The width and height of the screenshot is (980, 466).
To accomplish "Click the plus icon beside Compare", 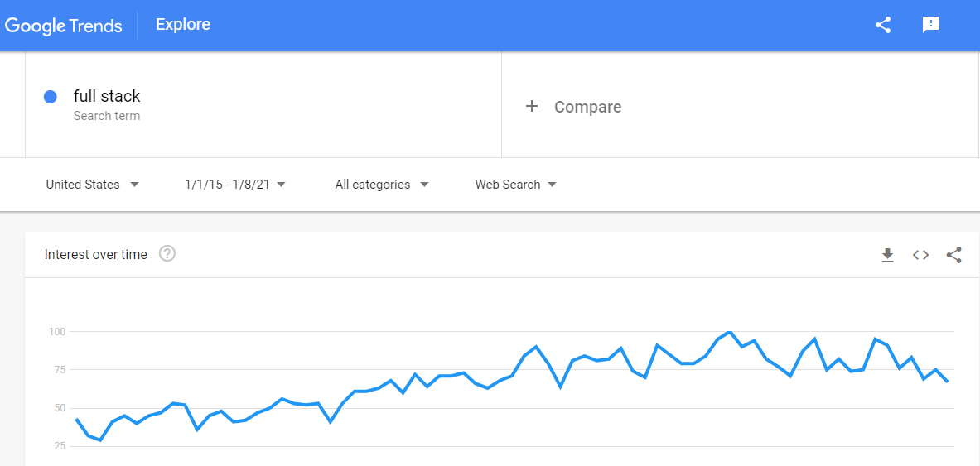I will [532, 106].
